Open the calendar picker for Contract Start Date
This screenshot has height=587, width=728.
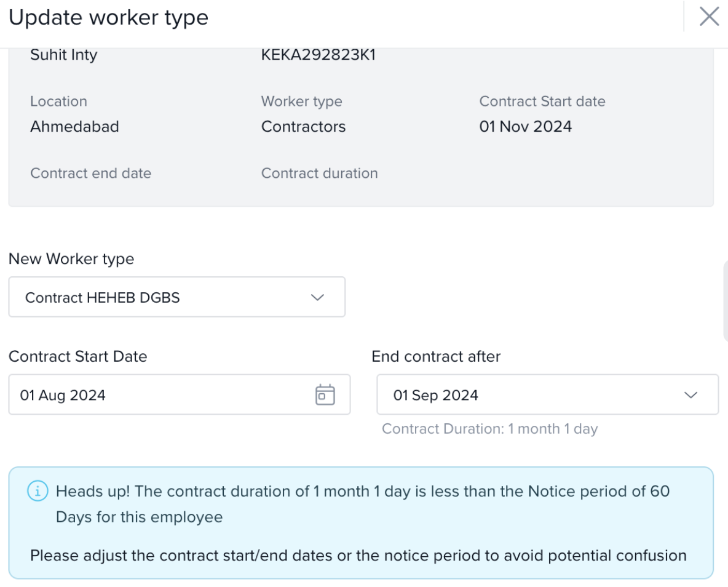point(325,394)
